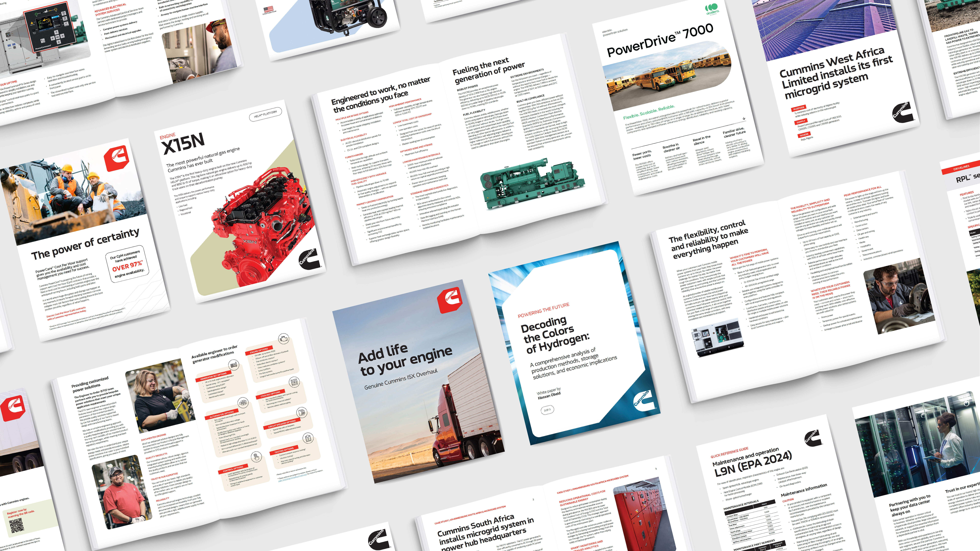Click the ALTERNATOR OPTIONS red label

222,414
